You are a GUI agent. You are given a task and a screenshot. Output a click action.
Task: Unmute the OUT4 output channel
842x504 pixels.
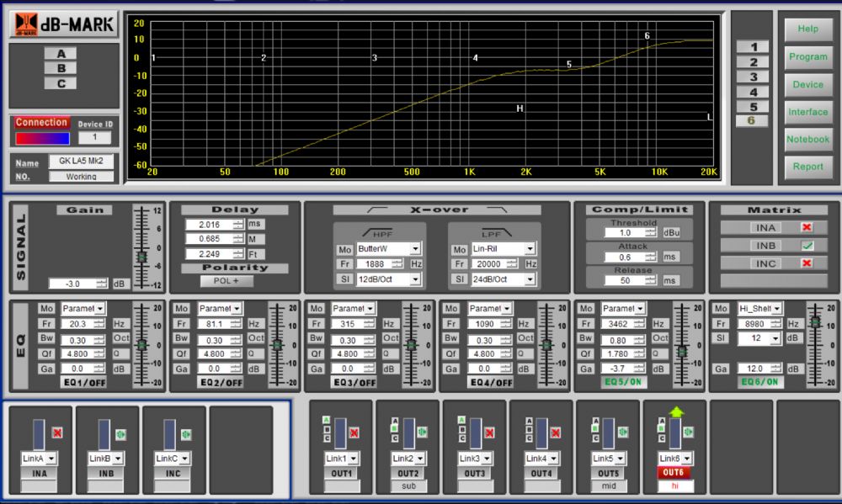[x=554, y=432]
